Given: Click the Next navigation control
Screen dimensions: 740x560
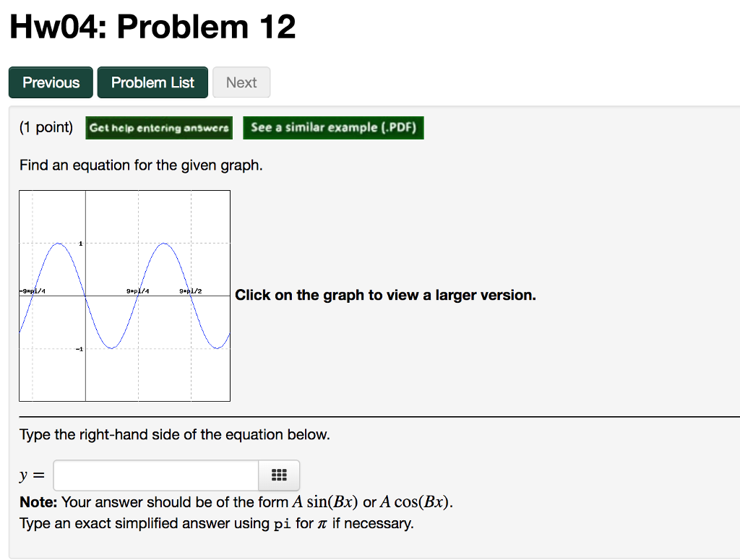Looking at the screenshot, I should click(241, 82).
